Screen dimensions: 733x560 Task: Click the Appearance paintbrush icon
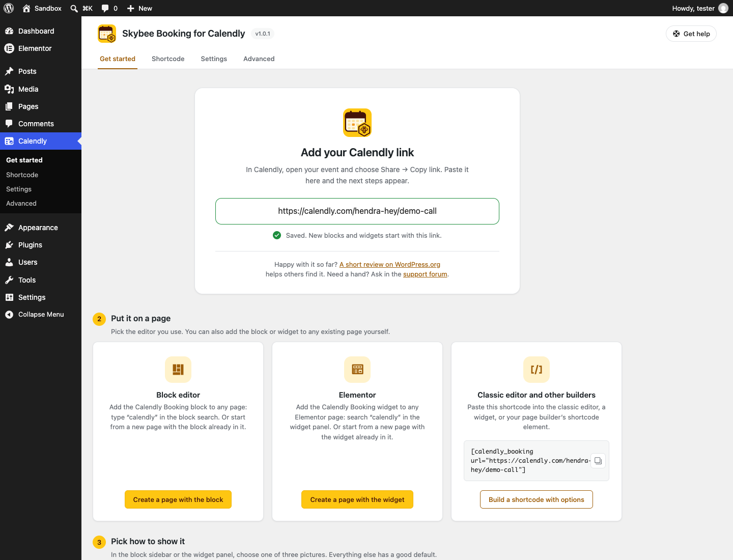[9, 228]
